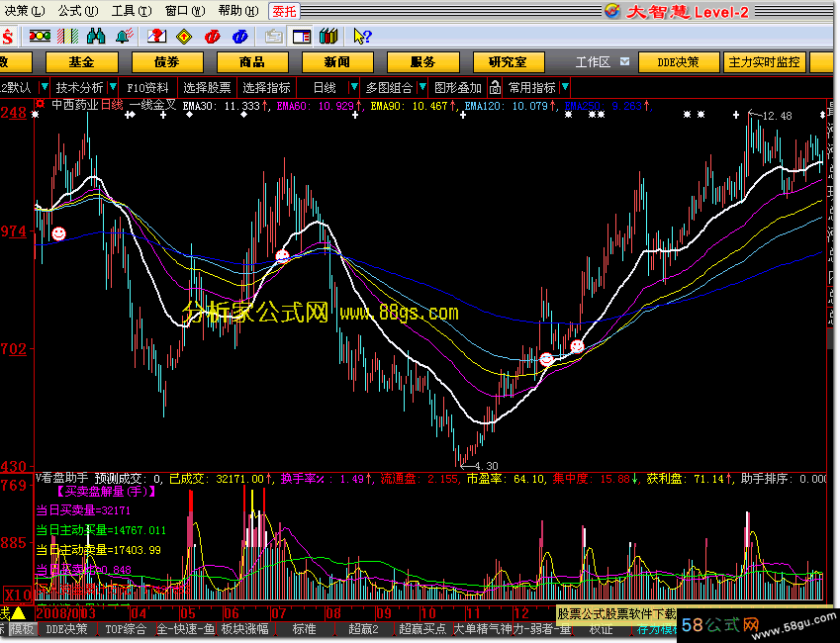Open the 帮助 menu

tap(238, 11)
